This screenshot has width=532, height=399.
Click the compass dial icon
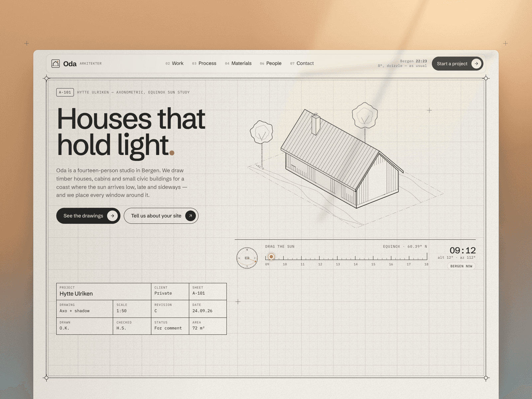click(x=247, y=258)
